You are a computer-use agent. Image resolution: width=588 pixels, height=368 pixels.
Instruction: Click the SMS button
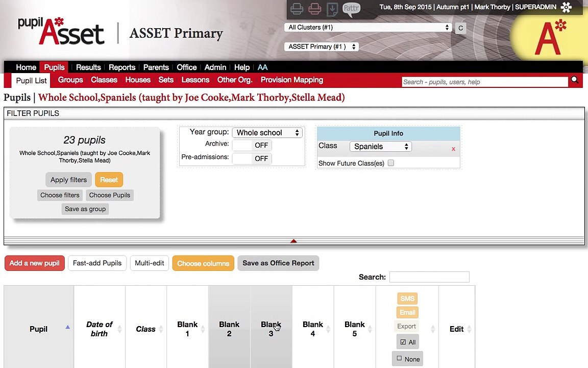(407, 298)
